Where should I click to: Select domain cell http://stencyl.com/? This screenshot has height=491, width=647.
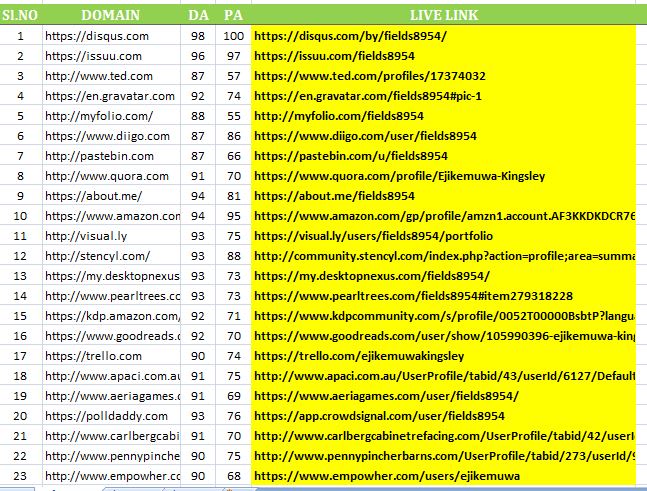[x=111, y=256]
